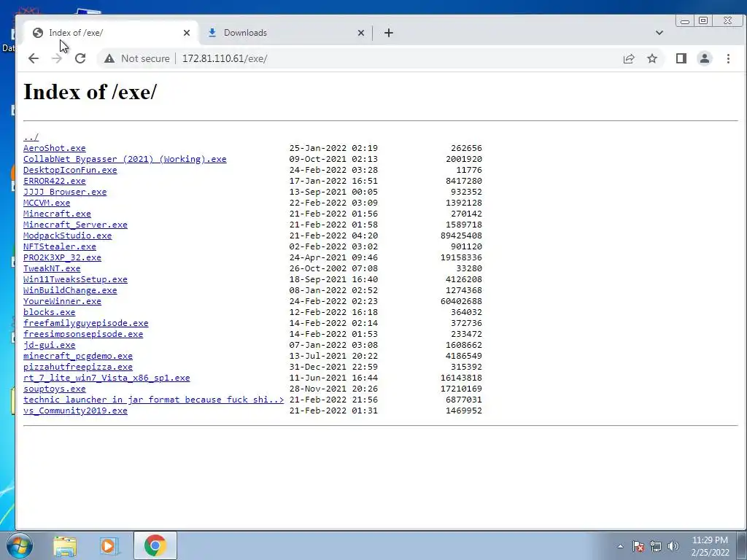Image resolution: width=747 pixels, height=560 pixels.
Task: Click the taskbar clock
Action: 710,546
